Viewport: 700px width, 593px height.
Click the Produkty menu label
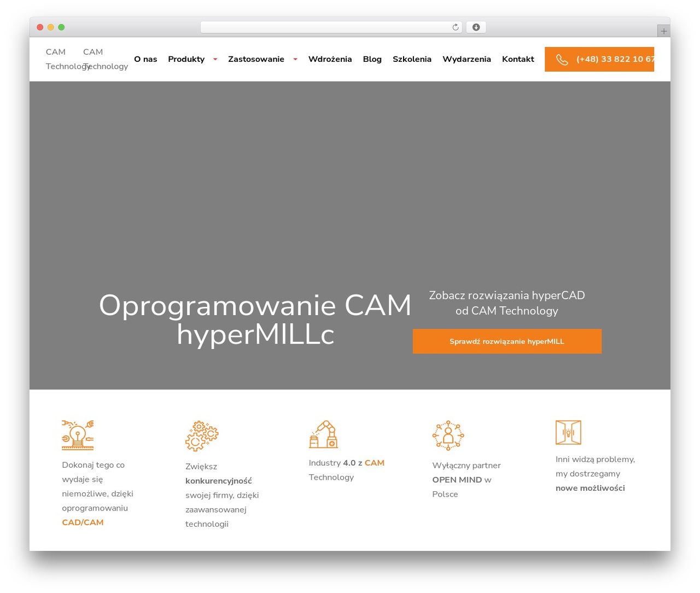(186, 59)
